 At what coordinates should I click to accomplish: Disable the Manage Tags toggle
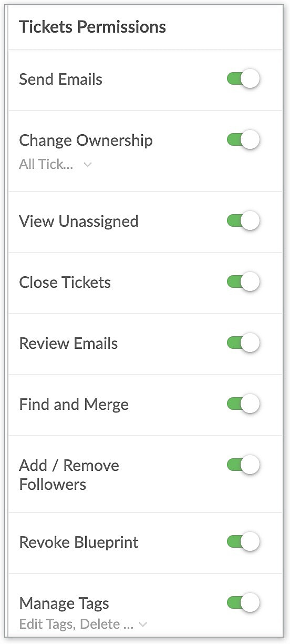tap(243, 603)
